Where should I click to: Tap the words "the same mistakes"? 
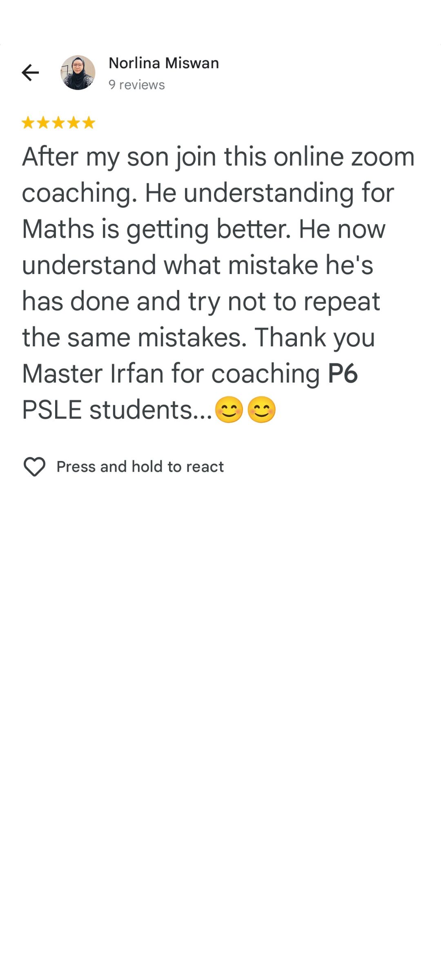(x=135, y=338)
